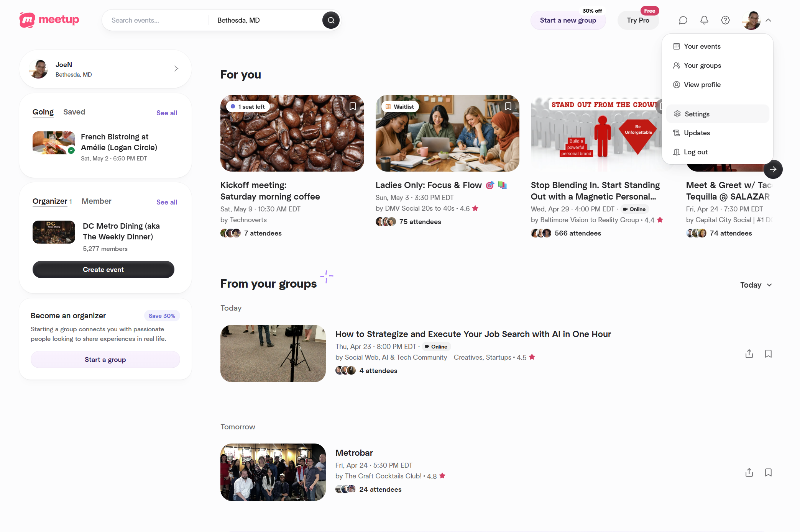
Task: Switch to the Member tab
Action: click(x=96, y=201)
